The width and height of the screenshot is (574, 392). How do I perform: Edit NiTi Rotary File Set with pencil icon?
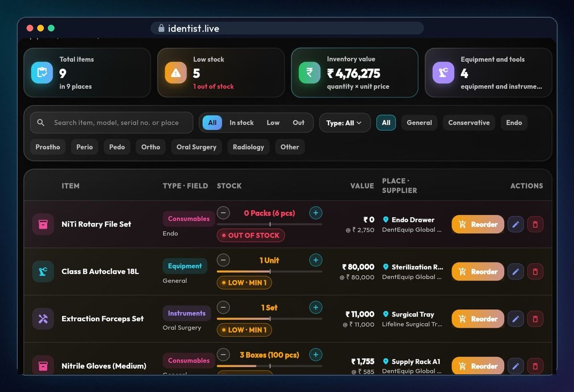click(516, 224)
